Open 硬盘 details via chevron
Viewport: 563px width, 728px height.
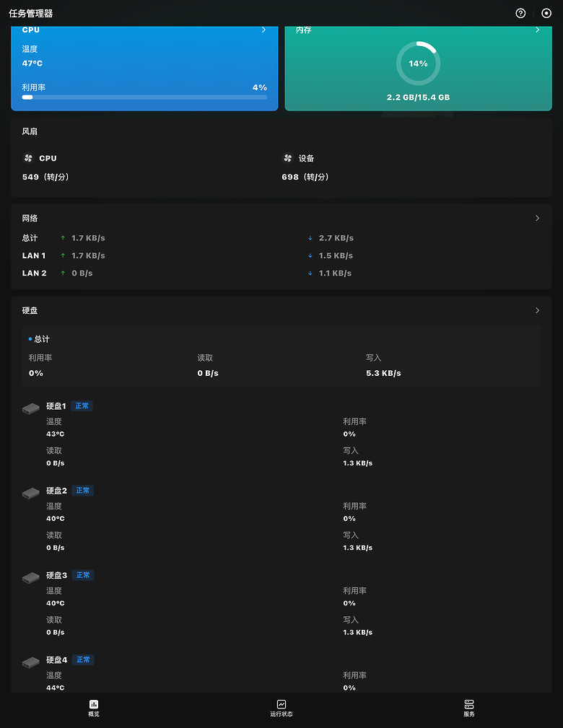pos(538,310)
